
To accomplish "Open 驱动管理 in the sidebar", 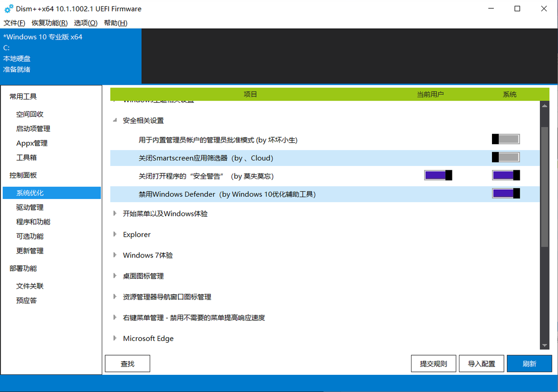I will tap(30, 207).
